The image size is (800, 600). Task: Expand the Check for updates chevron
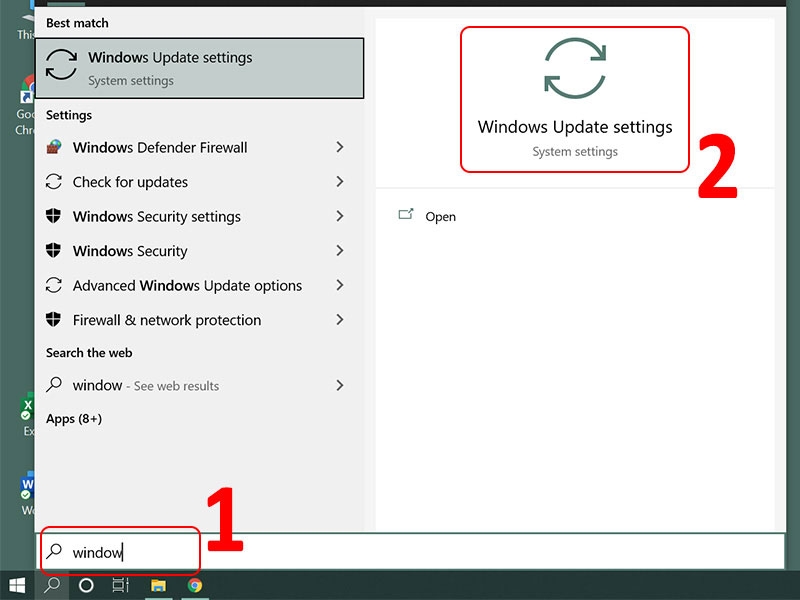340,182
